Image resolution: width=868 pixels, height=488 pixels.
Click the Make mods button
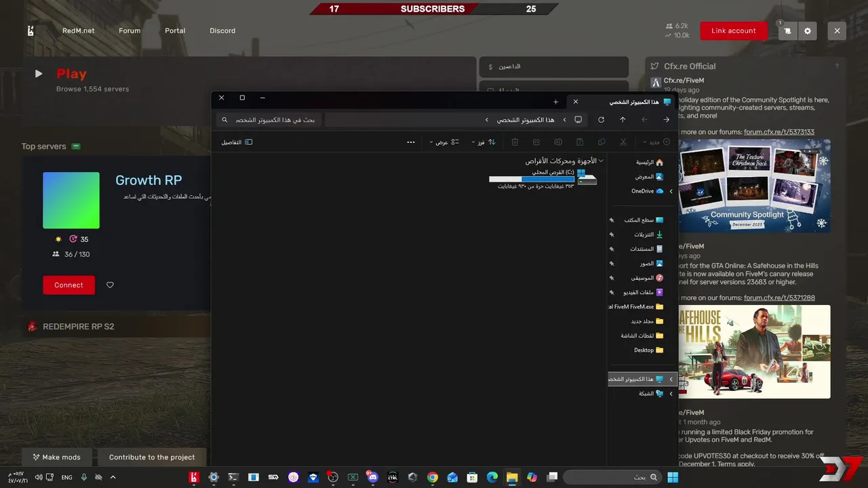tap(56, 457)
